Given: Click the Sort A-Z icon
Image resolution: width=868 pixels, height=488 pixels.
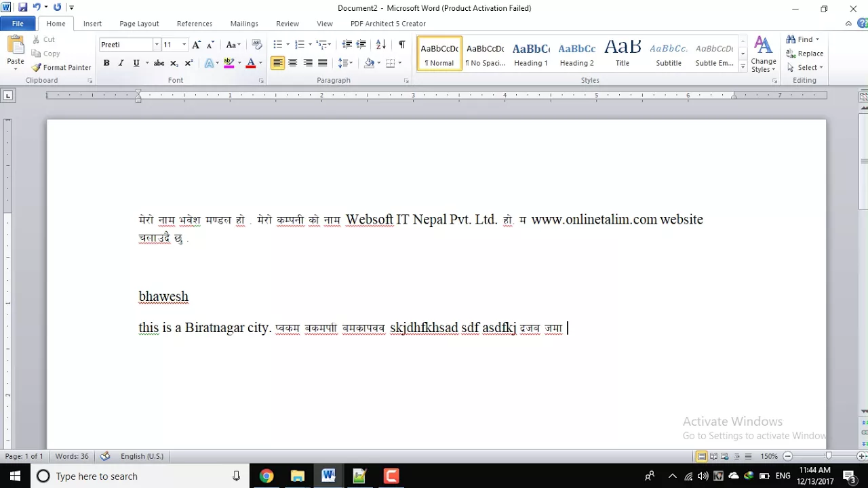Looking at the screenshot, I should pyautogui.click(x=380, y=45).
